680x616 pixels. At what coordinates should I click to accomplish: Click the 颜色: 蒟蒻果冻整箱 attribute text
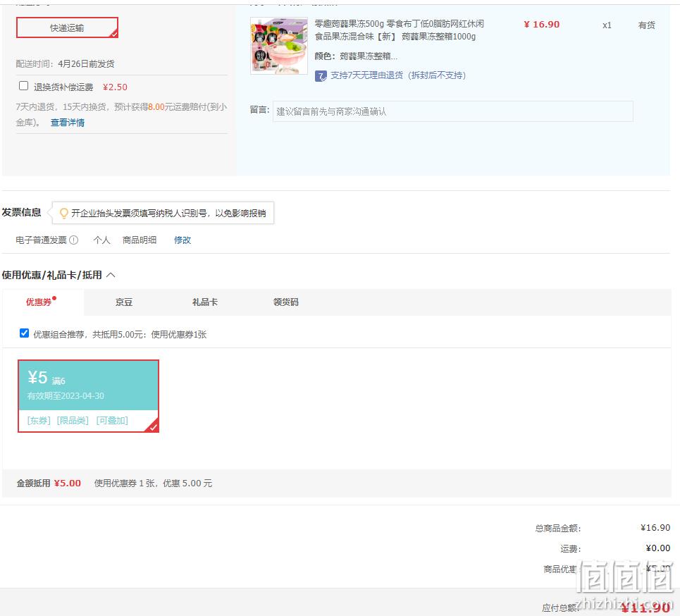356,56
